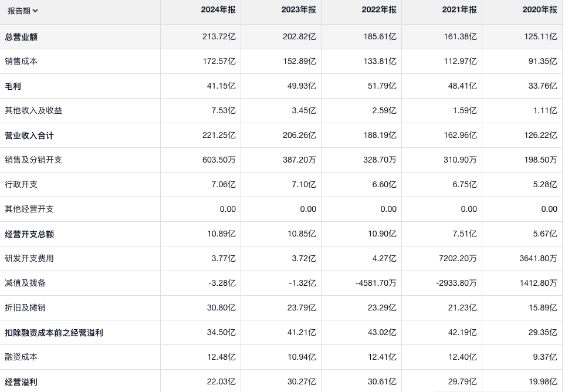565x392 pixels.
Task: Click the 经营溢利 row label
Action: click(x=21, y=382)
